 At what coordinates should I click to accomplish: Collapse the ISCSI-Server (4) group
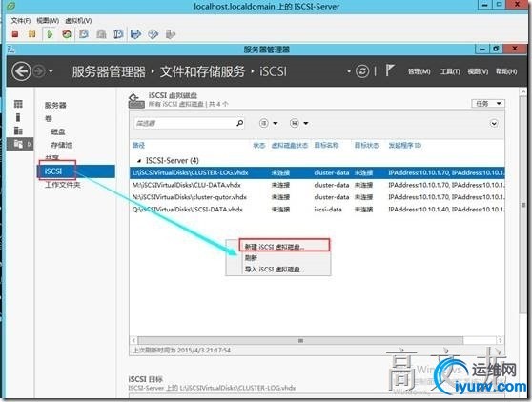tap(139, 161)
